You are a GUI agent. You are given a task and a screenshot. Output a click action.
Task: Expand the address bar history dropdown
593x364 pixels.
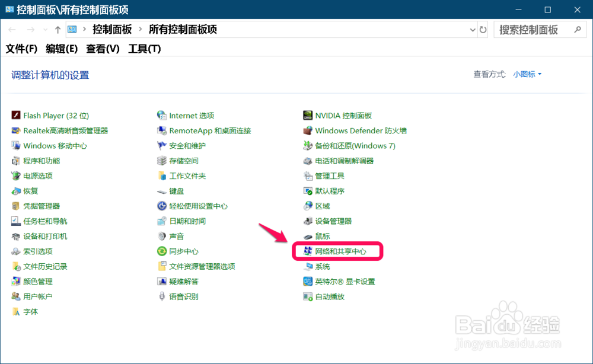[x=473, y=30]
